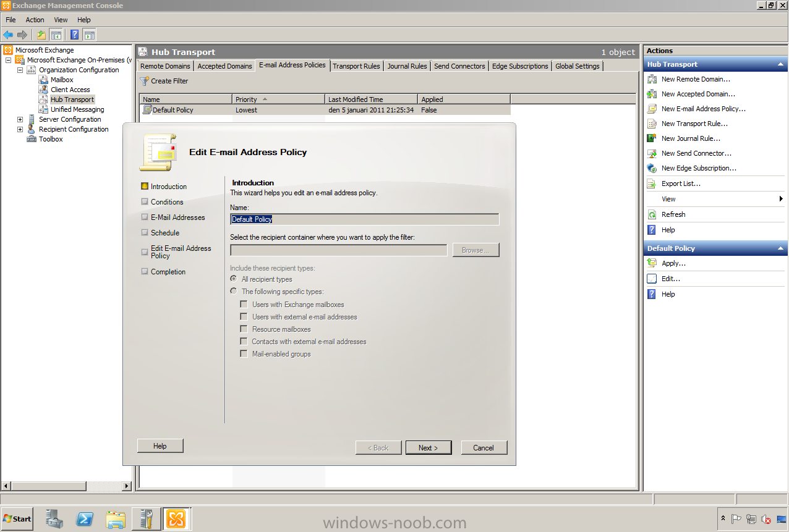Viewport: 789px width, 532px height.
Task: Click the New E-mail Address Policy icon
Action: pos(652,109)
